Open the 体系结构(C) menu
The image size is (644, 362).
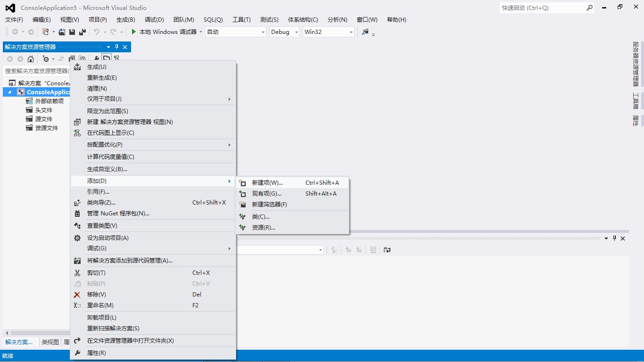pyautogui.click(x=303, y=20)
